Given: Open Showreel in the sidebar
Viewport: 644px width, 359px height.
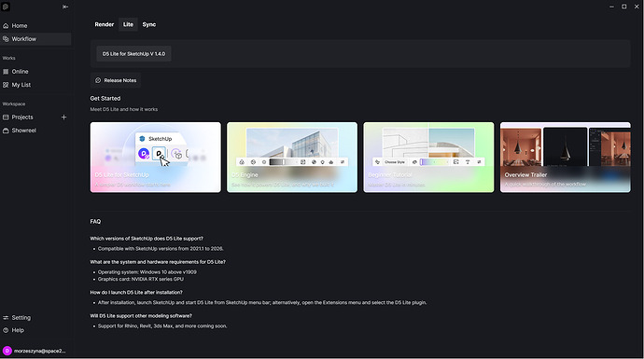Looking at the screenshot, I should (35, 131).
